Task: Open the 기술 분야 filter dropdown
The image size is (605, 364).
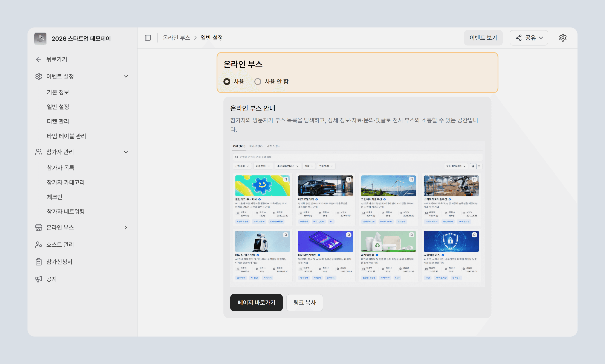Action: [263, 166]
